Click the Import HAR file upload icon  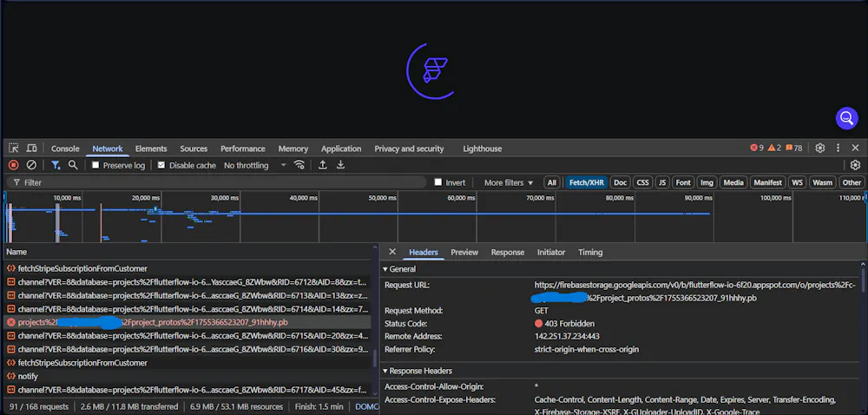click(x=323, y=165)
